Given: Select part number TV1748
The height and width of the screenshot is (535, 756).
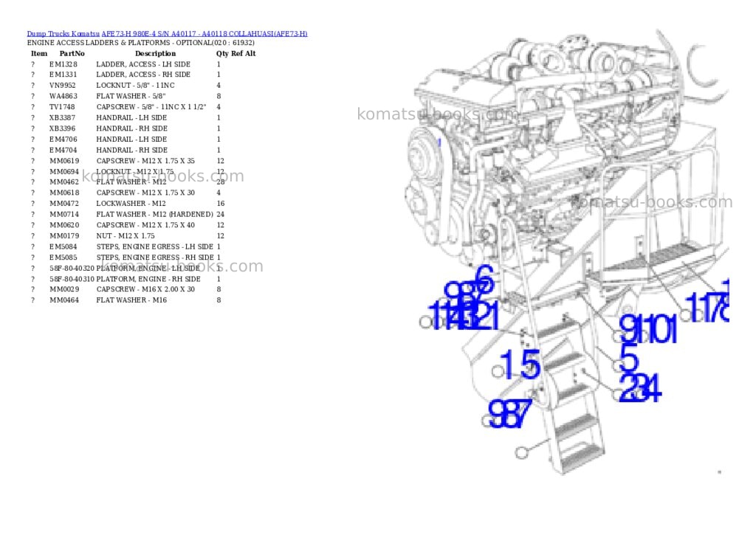Looking at the screenshot, I should pos(62,107).
